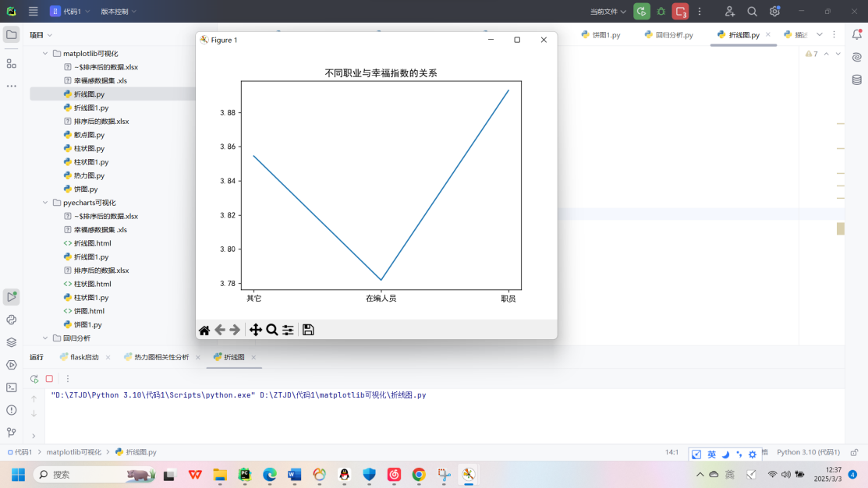Image resolution: width=868 pixels, height=488 pixels.
Task: Open Google Chrome from the taskbar
Action: point(419,475)
